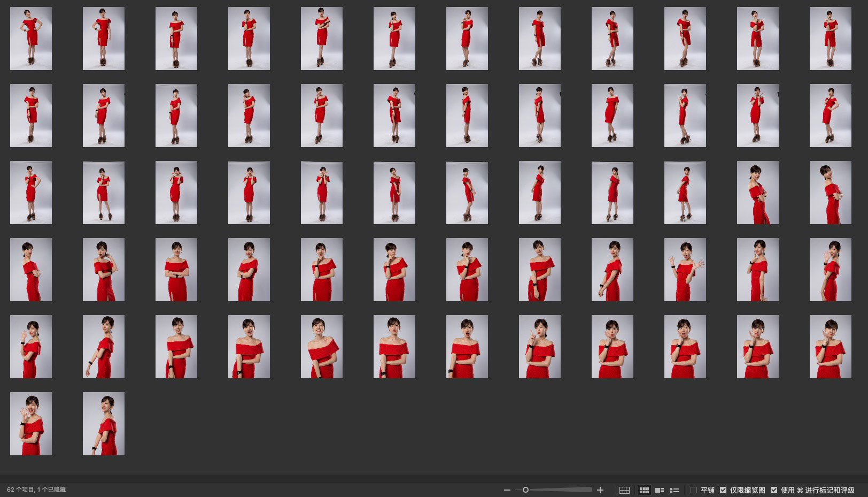The width and height of the screenshot is (868, 497).
Task: Select the first thumbnail in the fourth row
Action: (x=31, y=270)
